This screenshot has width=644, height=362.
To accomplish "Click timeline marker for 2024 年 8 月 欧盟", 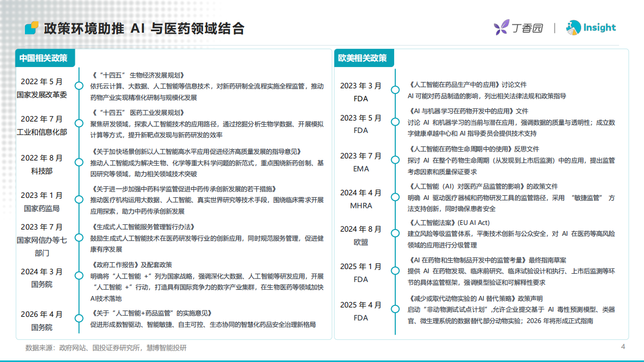I will point(396,234).
